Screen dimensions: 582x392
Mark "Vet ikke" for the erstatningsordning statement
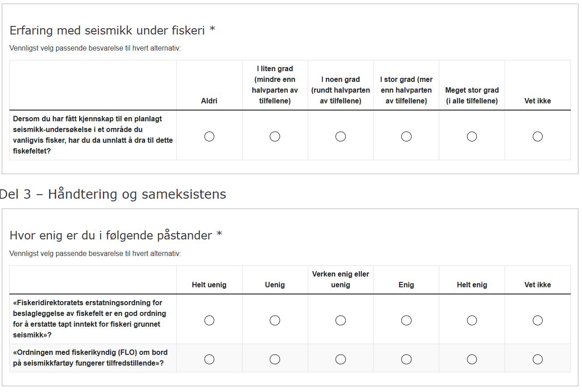click(537, 320)
